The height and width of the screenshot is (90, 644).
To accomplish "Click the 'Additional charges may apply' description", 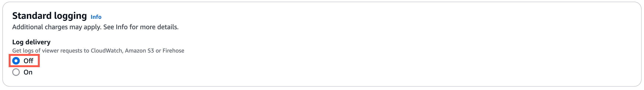I will [x=95, y=27].
